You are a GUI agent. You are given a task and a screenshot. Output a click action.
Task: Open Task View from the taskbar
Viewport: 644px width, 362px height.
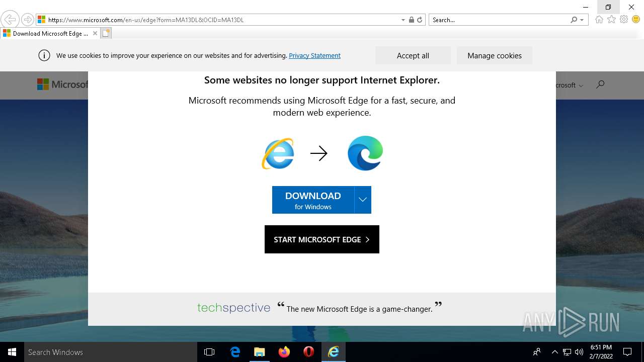pyautogui.click(x=209, y=352)
